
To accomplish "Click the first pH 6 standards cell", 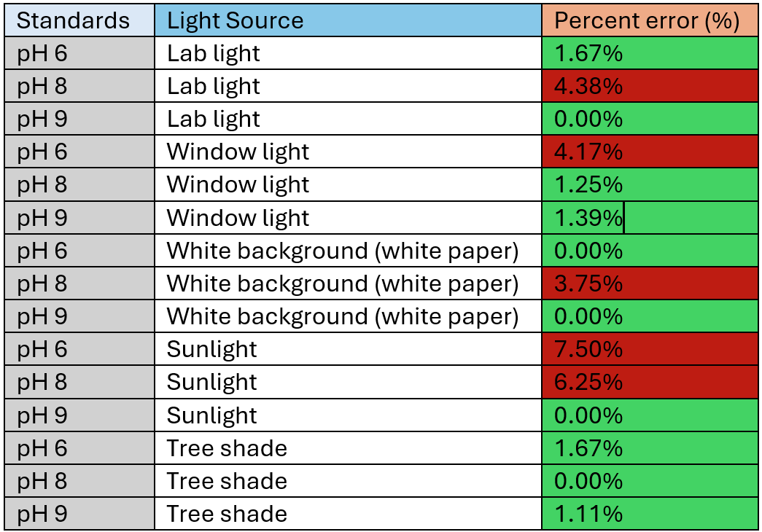I will pos(79,53).
